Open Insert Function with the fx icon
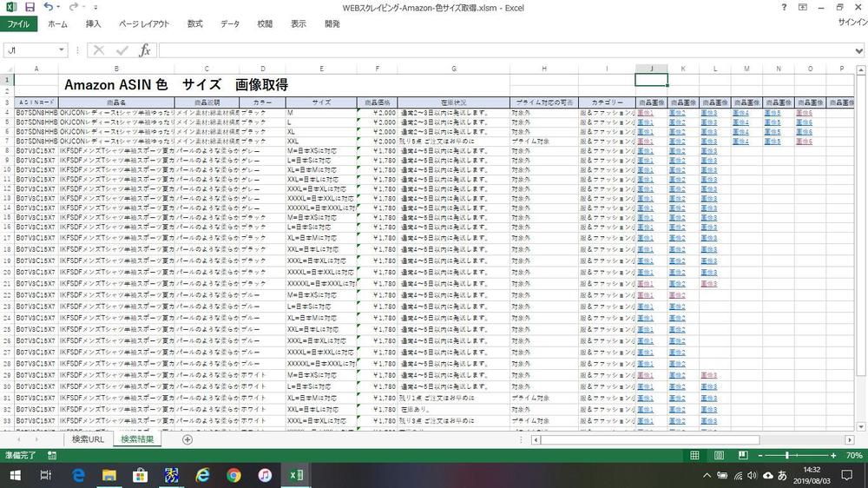The image size is (868, 488). [x=144, y=50]
